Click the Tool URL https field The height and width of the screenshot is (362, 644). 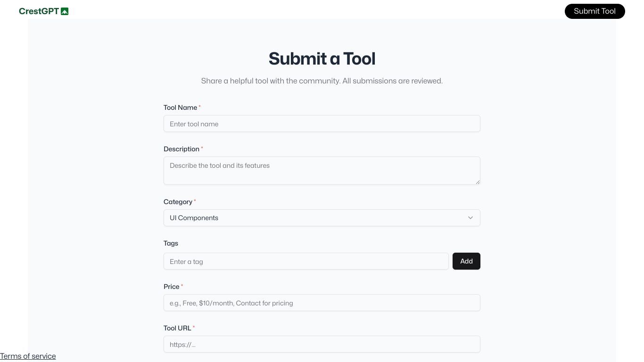pos(322,345)
